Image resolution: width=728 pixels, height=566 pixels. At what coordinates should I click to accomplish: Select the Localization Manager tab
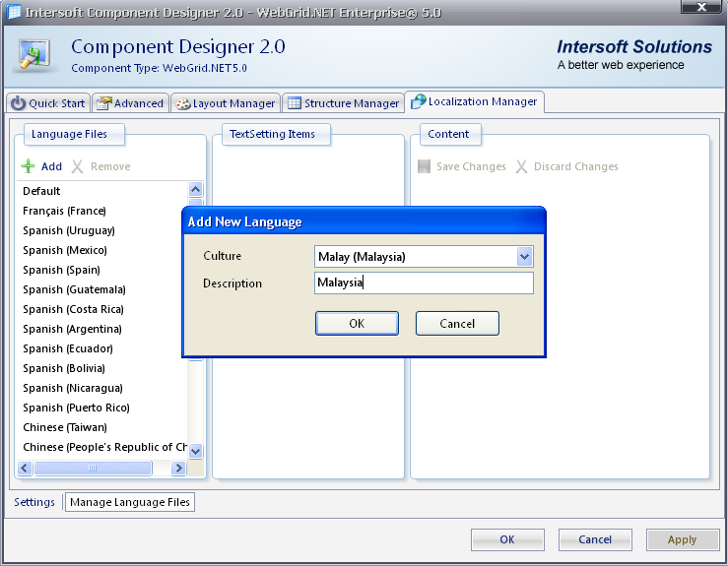pyautogui.click(x=475, y=101)
